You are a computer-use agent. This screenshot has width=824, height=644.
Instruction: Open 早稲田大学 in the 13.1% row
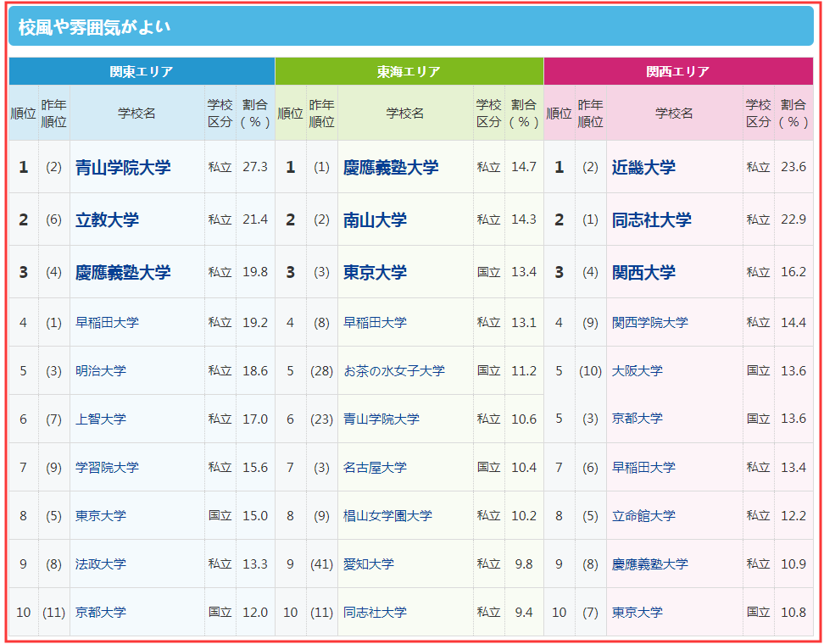[376, 323]
